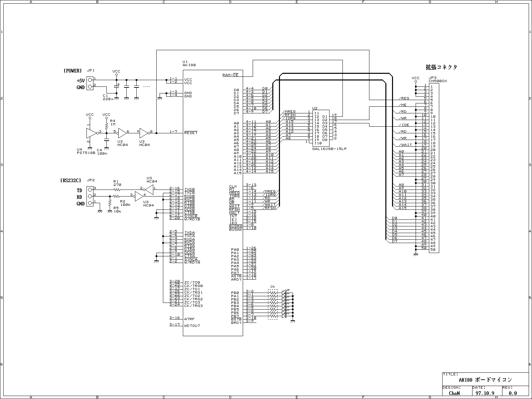Screen dimensions: 532x399
Task: Select the JP3 CN50BOX connector body
Action: pyautogui.click(x=434, y=168)
